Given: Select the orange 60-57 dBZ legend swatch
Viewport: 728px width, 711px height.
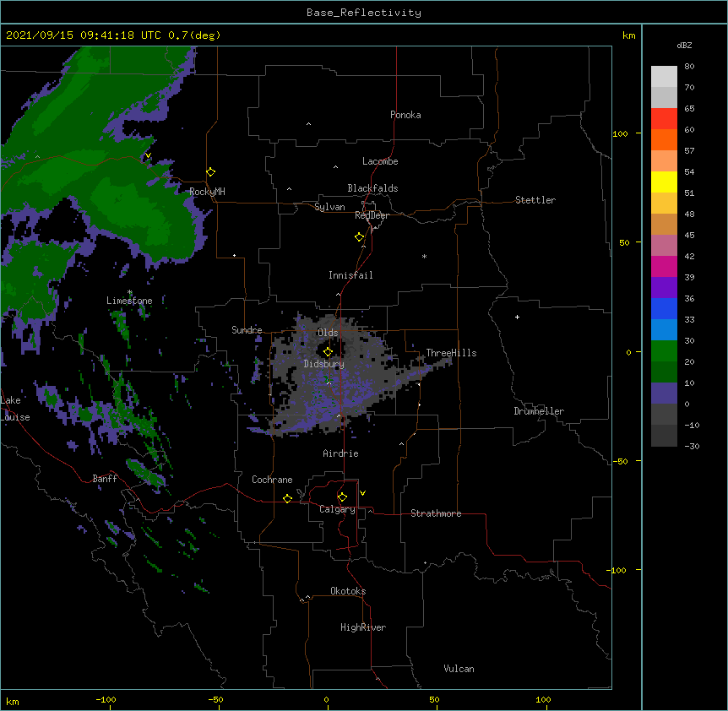Looking at the screenshot, I should click(664, 139).
